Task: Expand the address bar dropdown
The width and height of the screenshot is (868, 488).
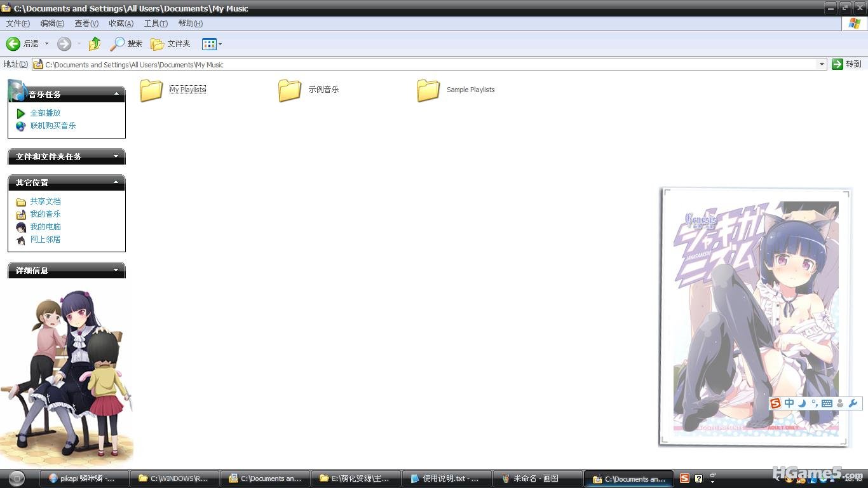Action: 822,64
